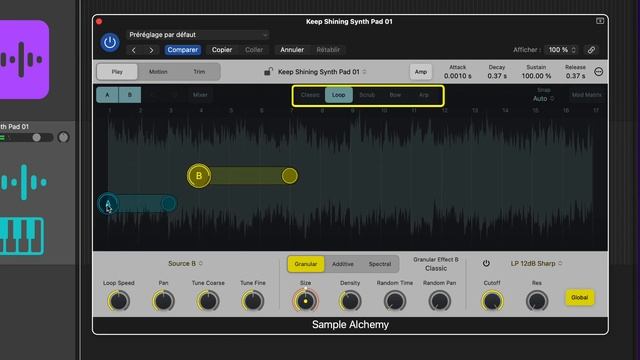
Task: Click the Random Pan knob
Action: tap(440, 301)
